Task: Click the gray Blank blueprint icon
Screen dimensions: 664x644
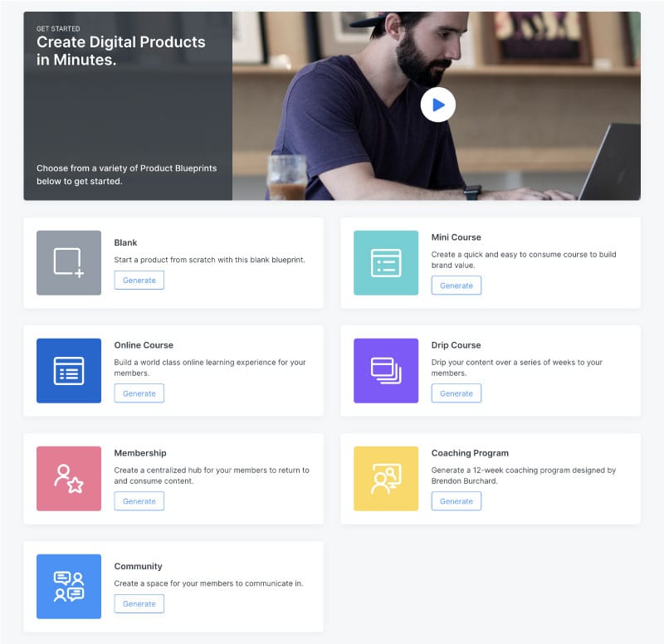Action: (x=69, y=262)
